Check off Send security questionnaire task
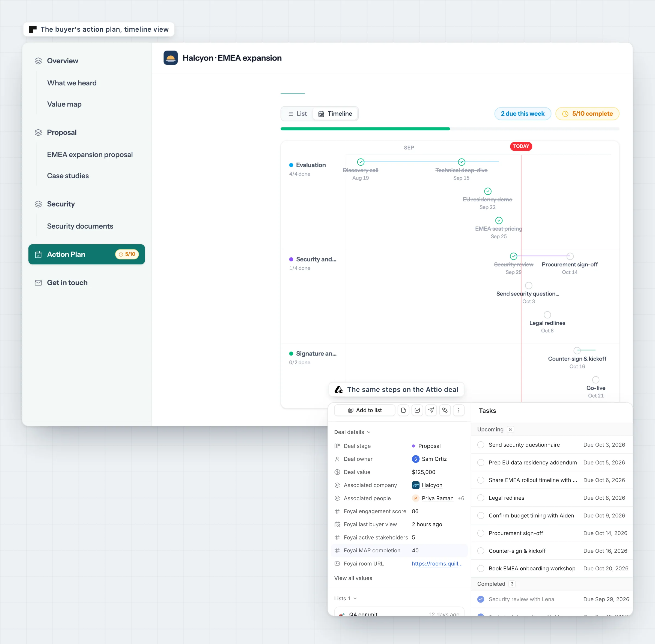Viewport: 655px width, 644px height. (x=480, y=445)
